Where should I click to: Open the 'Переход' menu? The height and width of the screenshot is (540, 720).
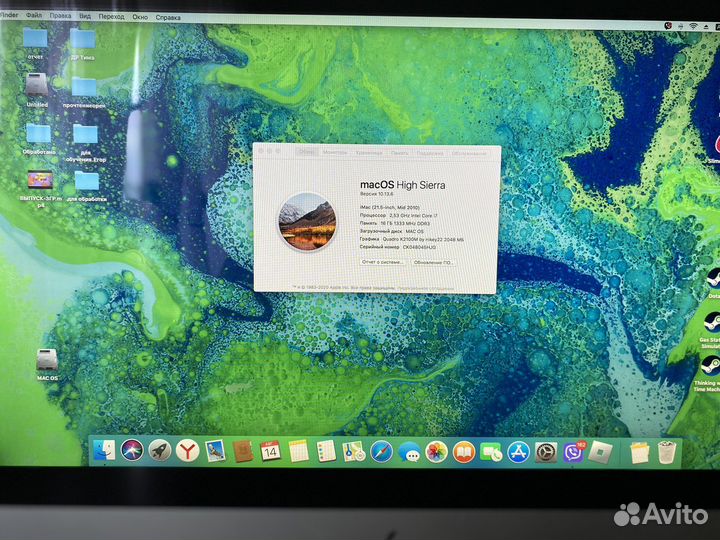click(x=111, y=17)
